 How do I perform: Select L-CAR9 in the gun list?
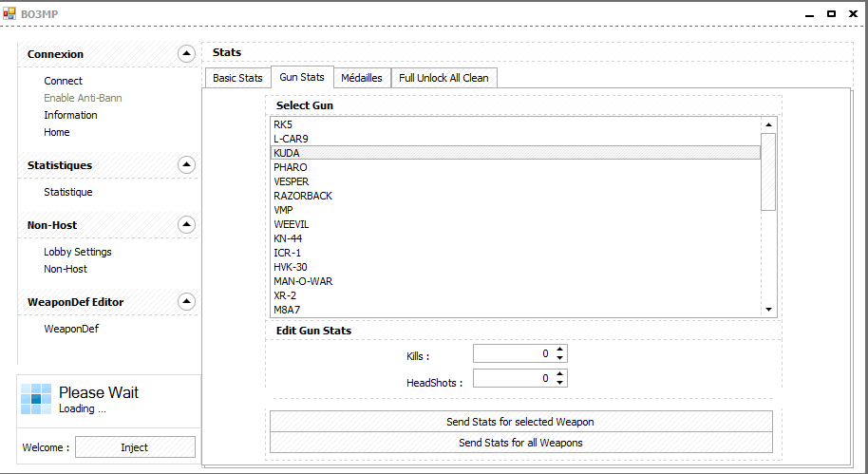pyautogui.click(x=516, y=139)
